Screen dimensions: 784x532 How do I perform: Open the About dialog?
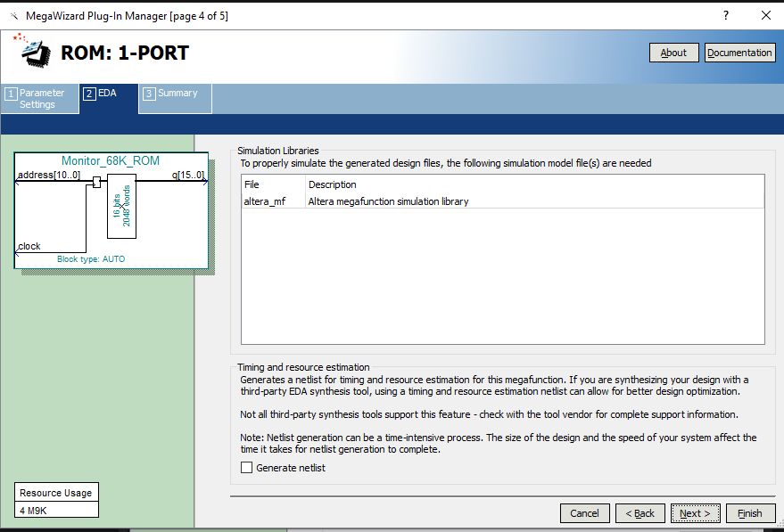673,53
